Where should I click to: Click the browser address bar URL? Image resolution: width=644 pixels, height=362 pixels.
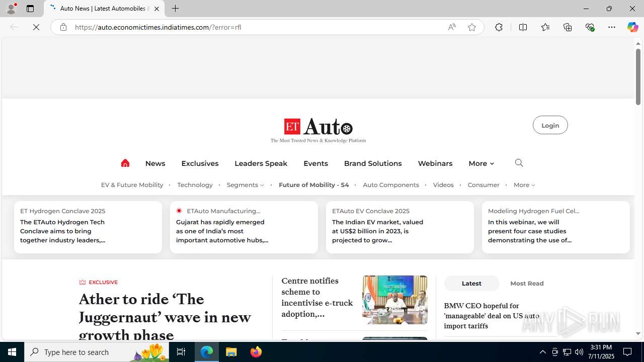[158, 27]
